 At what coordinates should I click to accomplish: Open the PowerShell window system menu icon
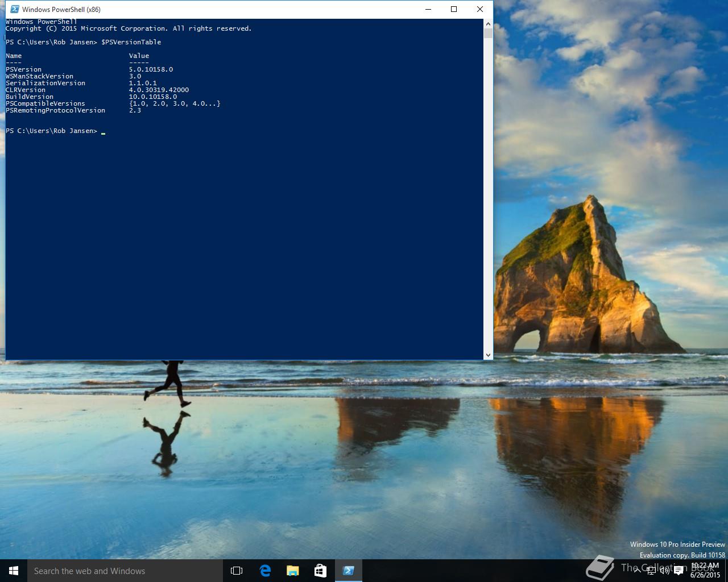14,9
